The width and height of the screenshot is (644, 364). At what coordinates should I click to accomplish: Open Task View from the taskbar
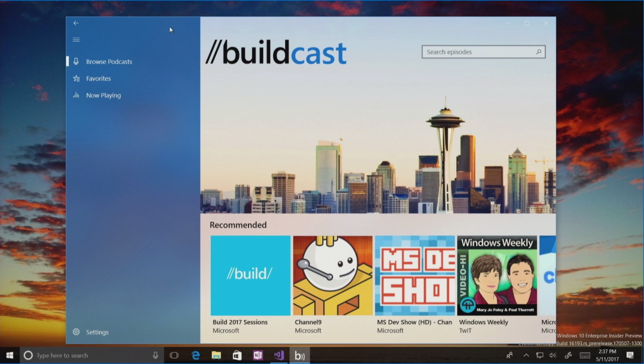(x=174, y=355)
